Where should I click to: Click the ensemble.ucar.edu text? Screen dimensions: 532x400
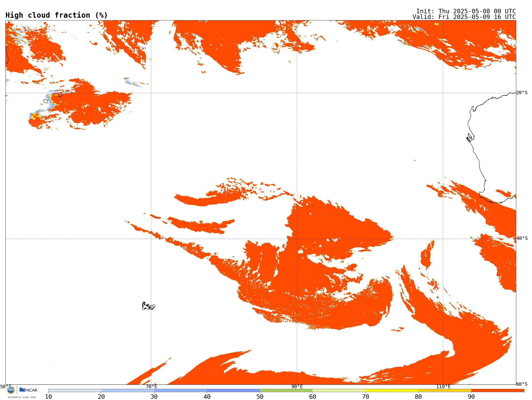pyautogui.click(x=22, y=397)
